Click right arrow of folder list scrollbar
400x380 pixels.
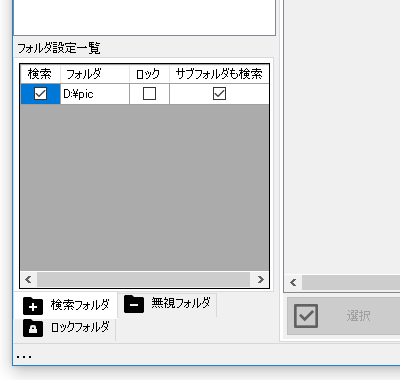[x=261, y=279]
